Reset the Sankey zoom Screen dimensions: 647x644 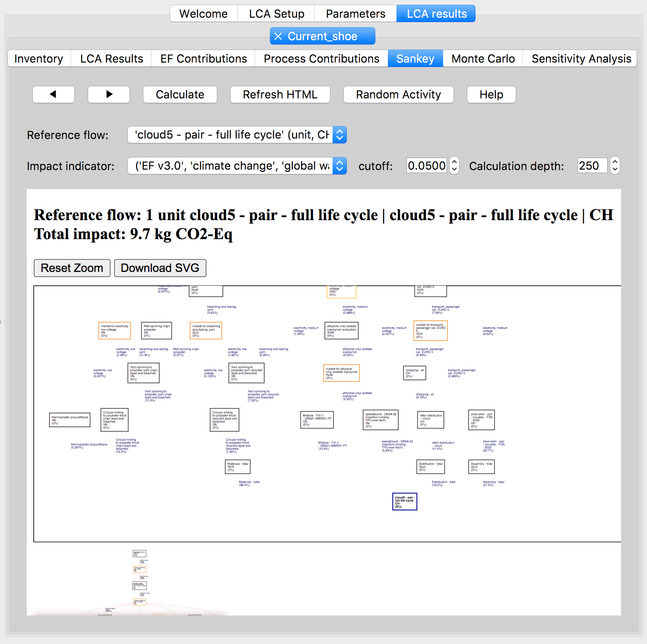coord(72,268)
